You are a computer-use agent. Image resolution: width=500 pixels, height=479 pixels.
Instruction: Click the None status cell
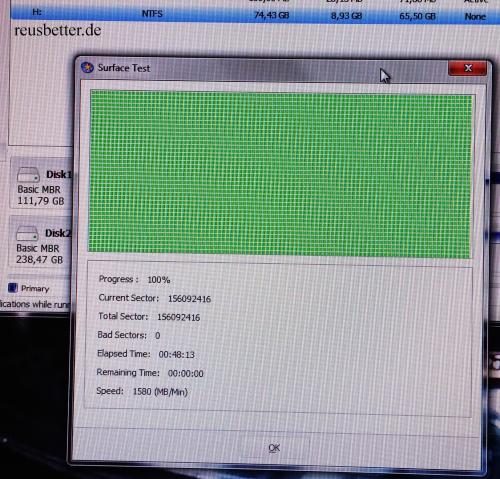[475, 16]
